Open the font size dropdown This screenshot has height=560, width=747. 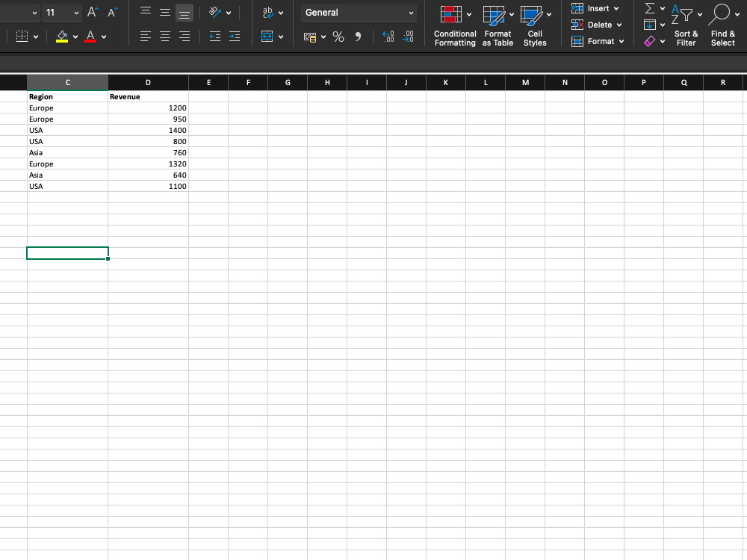coord(76,13)
